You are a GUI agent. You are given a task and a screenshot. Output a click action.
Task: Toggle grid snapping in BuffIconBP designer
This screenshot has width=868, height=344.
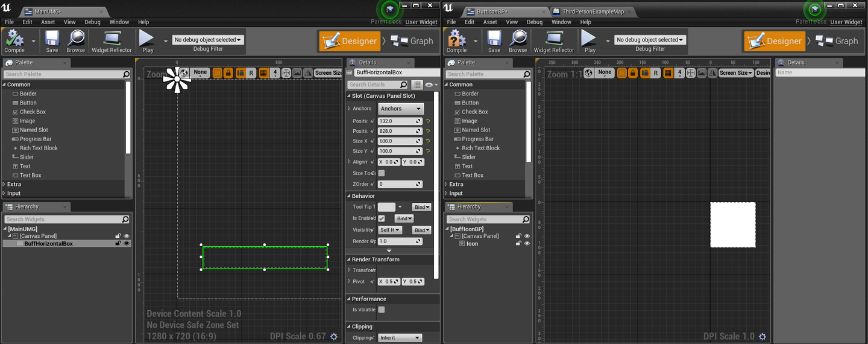coord(668,72)
